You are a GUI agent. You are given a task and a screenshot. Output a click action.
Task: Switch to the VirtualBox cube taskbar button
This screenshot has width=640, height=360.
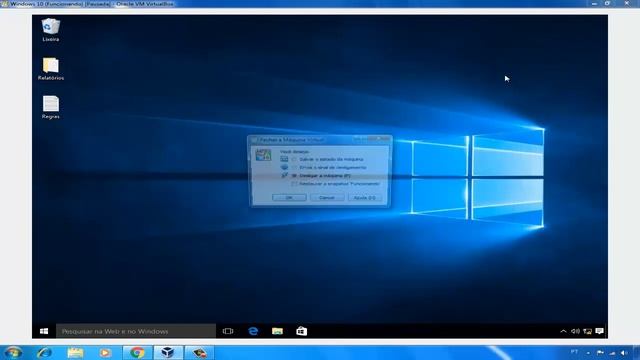click(x=168, y=352)
